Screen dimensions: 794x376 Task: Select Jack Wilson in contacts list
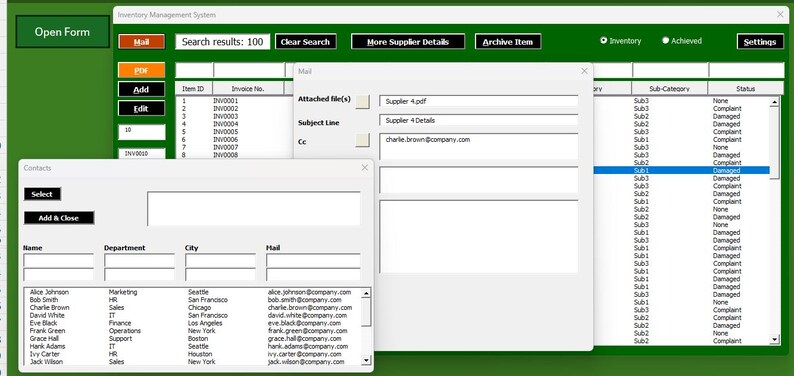193,362
